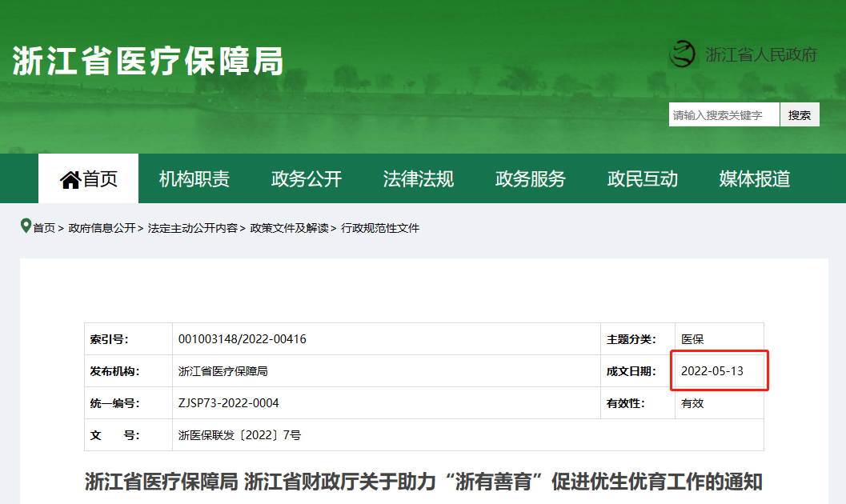Click the 成文日期 value 2022-05-13
This screenshot has width=846, height=504.
(x=712, y=371)
